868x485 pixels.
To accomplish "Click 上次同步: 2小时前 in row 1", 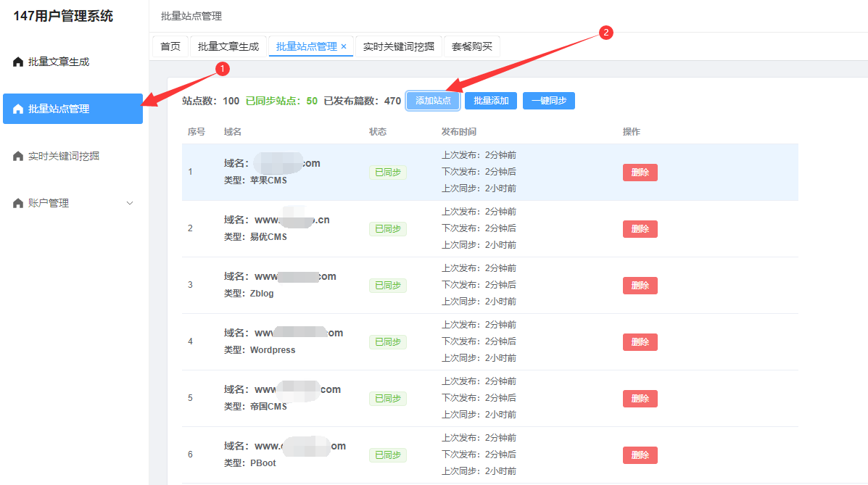I will 479,188.
